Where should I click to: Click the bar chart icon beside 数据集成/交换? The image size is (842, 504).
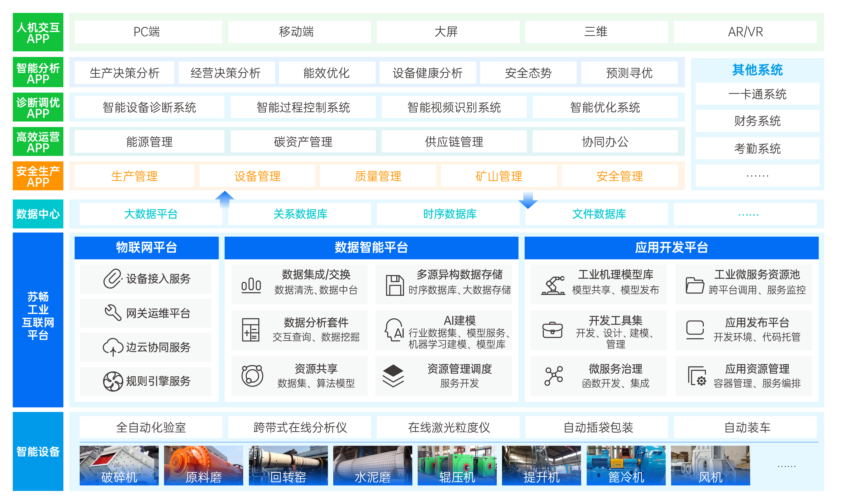coord(251,285)
